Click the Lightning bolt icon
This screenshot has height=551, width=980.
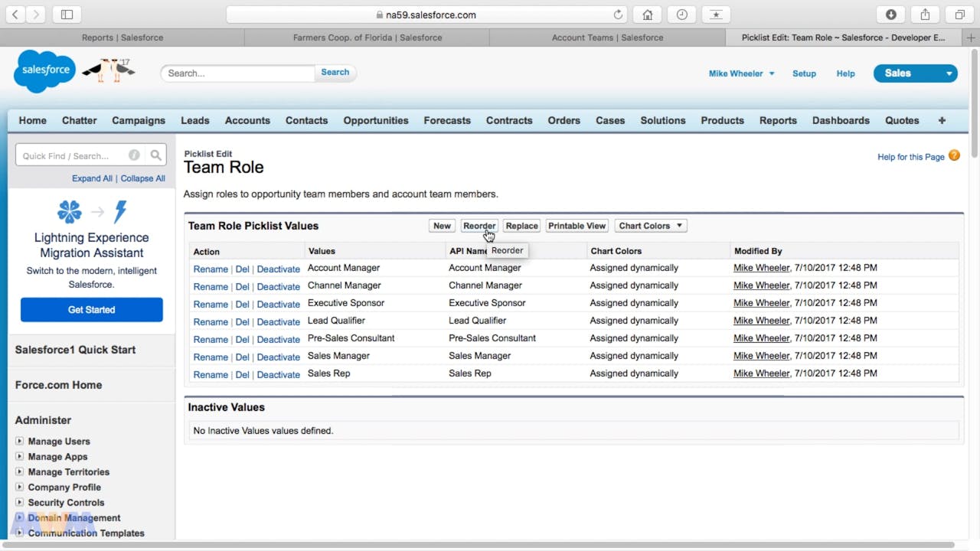pyautogui.click(x=120, y=211)
